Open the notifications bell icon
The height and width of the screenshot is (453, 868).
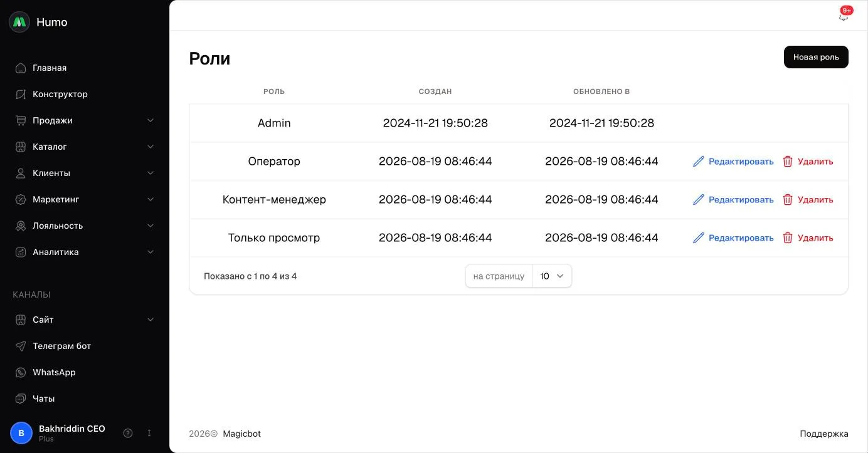coord(843,17)
